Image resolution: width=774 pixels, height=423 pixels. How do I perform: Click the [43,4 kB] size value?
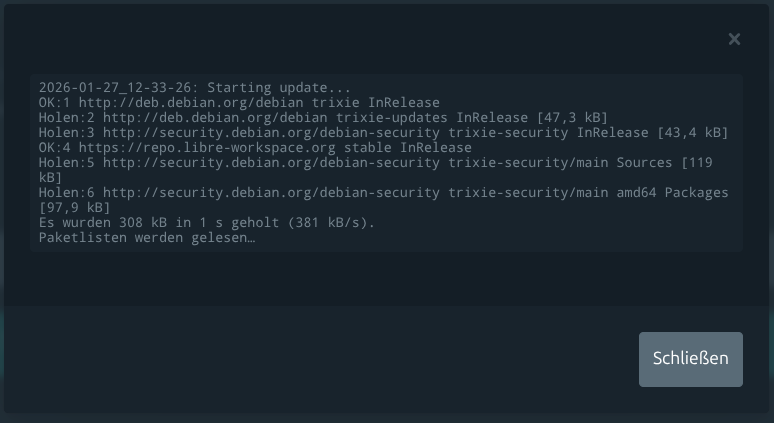coord(692,133)
